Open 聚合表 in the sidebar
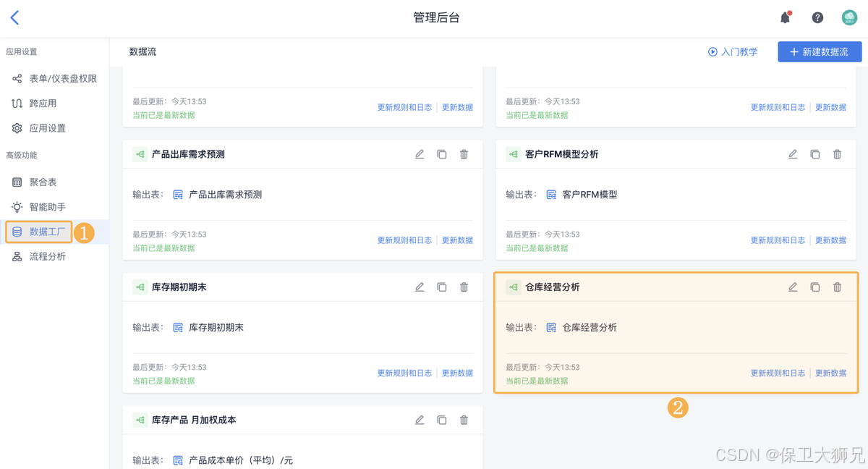Viewport: 868px width, 469px height. coord(54,182)
